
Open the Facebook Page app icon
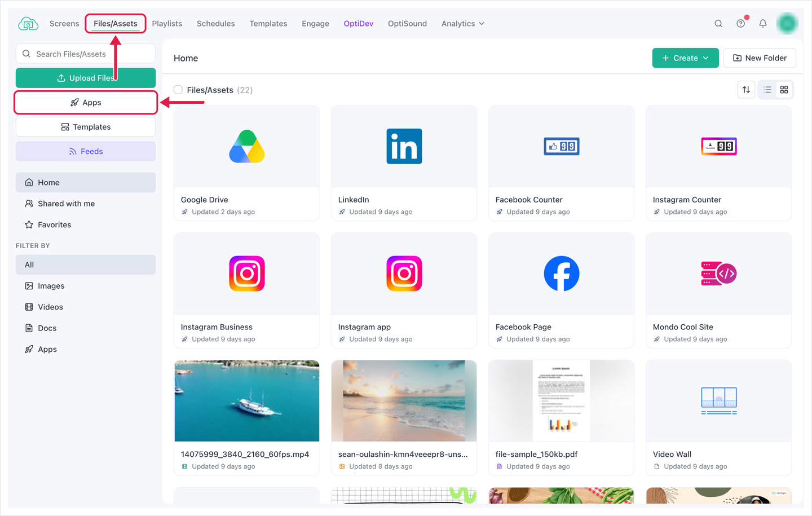(562, 274)
